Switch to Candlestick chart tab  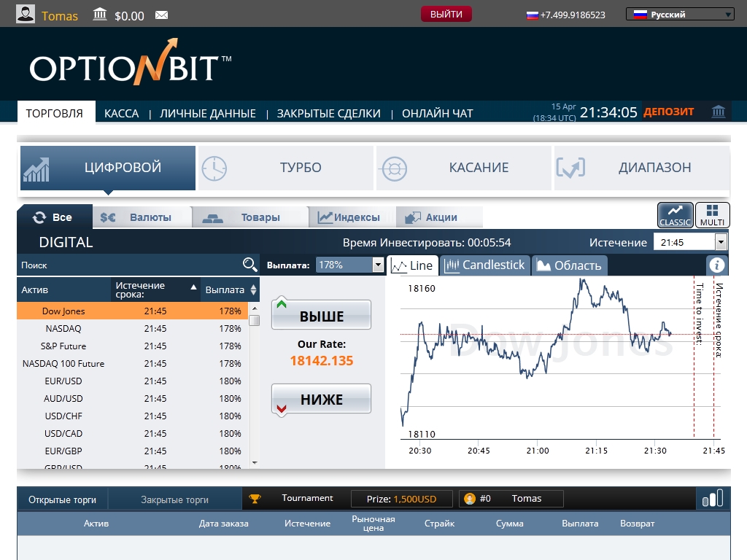[485, 265]
